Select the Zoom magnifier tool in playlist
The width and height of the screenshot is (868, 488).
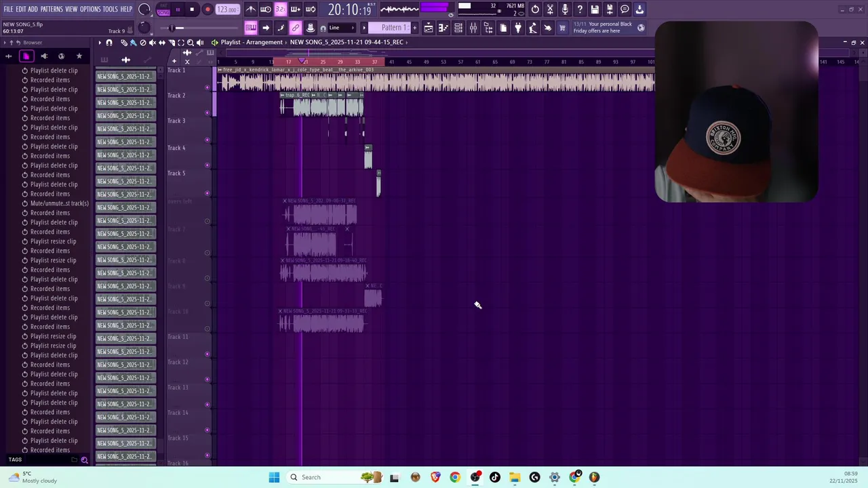[x=191, y=43]
